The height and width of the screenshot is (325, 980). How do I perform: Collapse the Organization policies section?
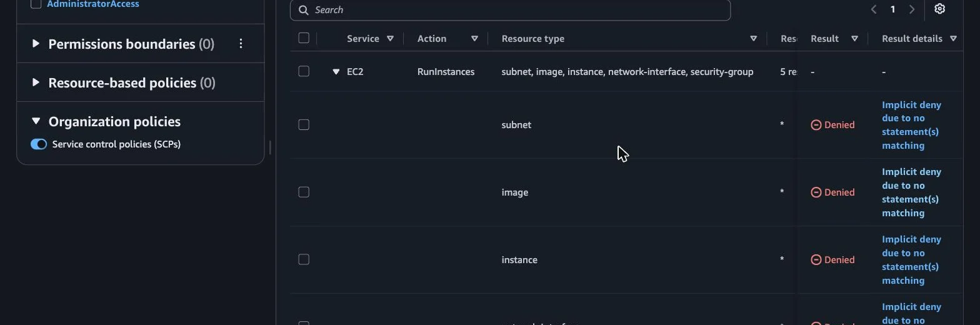pos(36,121)
